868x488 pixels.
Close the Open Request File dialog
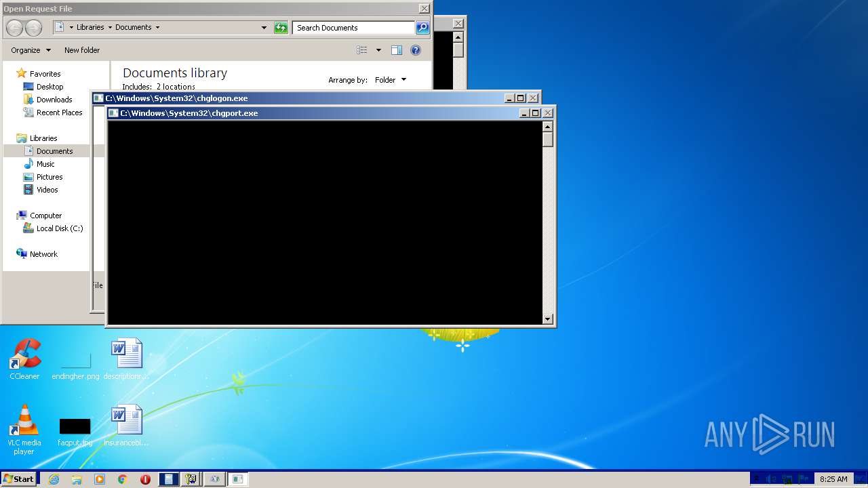[425, 9]
